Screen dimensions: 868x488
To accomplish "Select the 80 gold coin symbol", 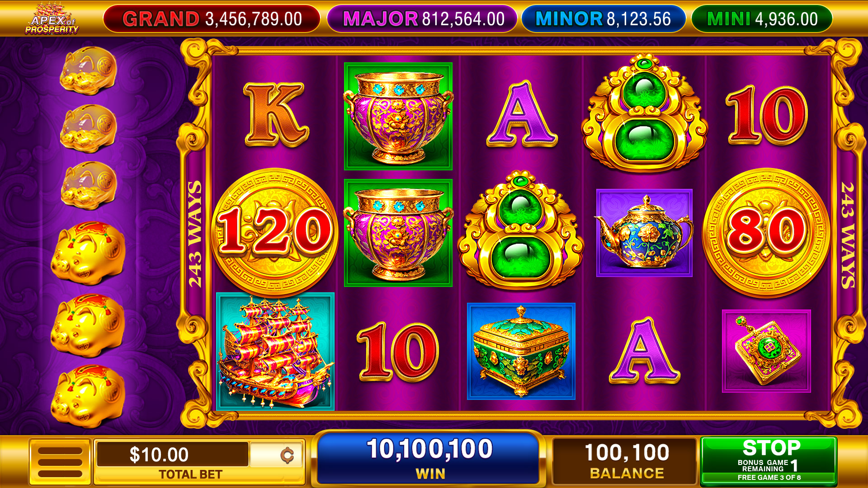I will (x=766, y=232).
